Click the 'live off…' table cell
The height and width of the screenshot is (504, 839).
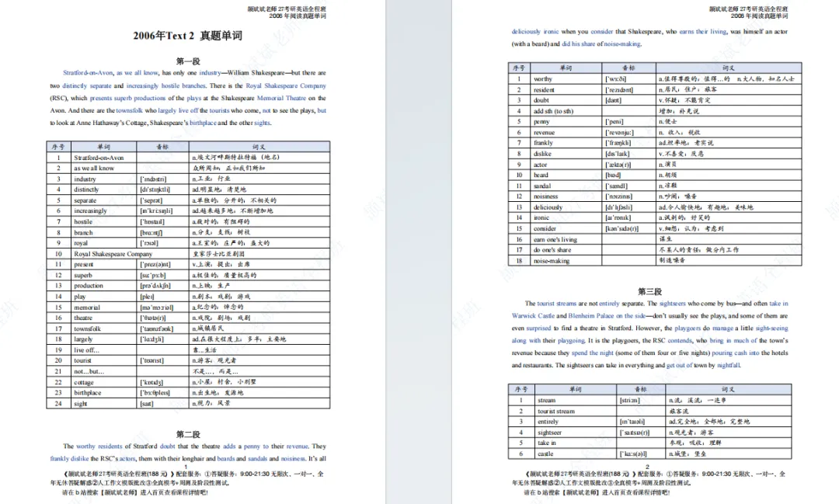coord(104,350)
